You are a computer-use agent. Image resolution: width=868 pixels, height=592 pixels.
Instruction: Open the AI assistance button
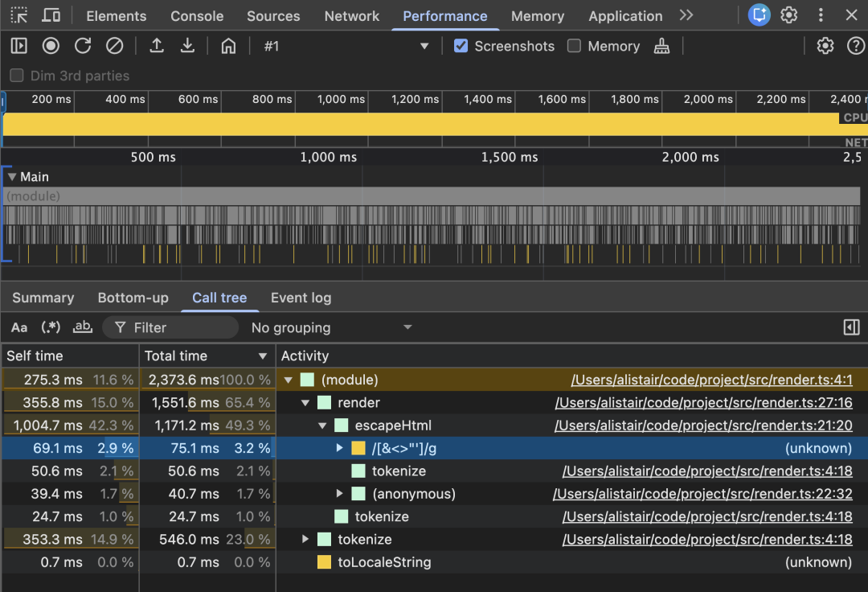pos(759,15)
